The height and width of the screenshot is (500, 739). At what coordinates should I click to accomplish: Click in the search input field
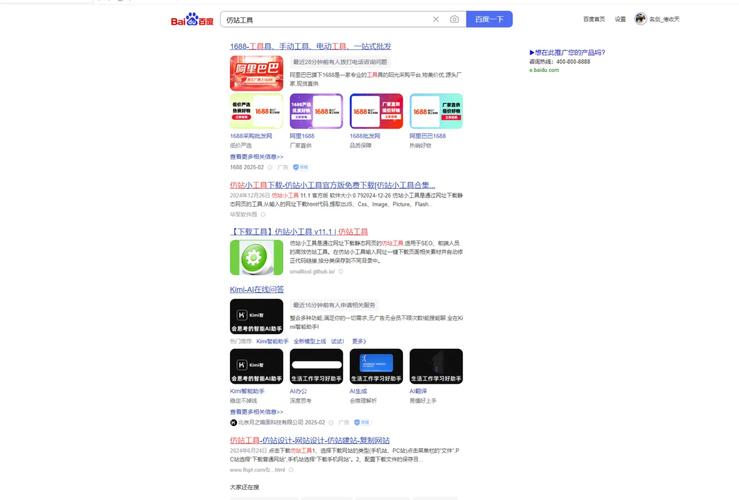(325, 19)
